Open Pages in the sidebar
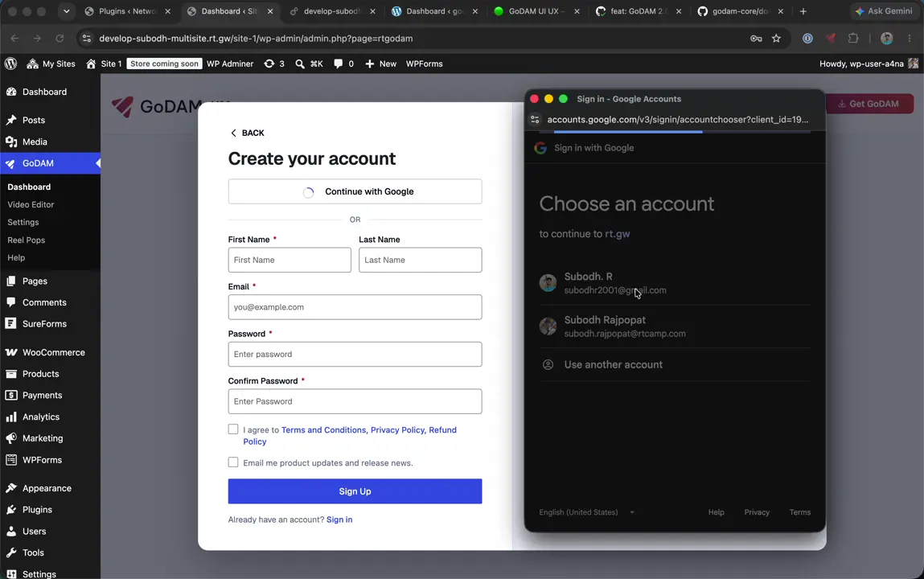The width and height of the screenshot is (924, 579). pyautogui.click(x=35, y=281)
